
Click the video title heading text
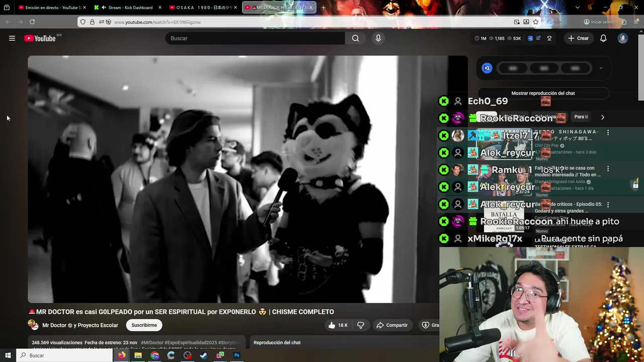(181, 312)
